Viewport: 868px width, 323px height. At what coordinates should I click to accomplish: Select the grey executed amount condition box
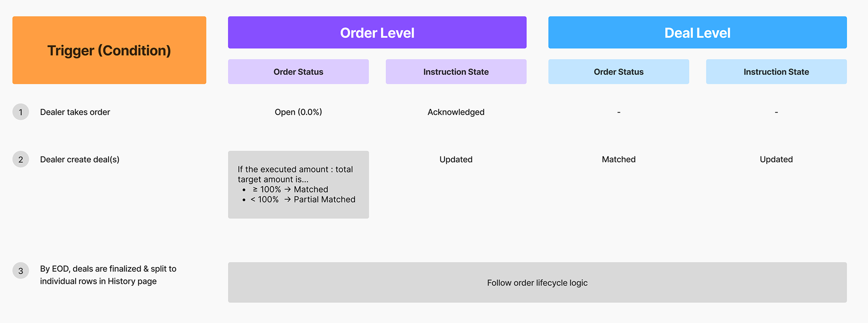298,185
